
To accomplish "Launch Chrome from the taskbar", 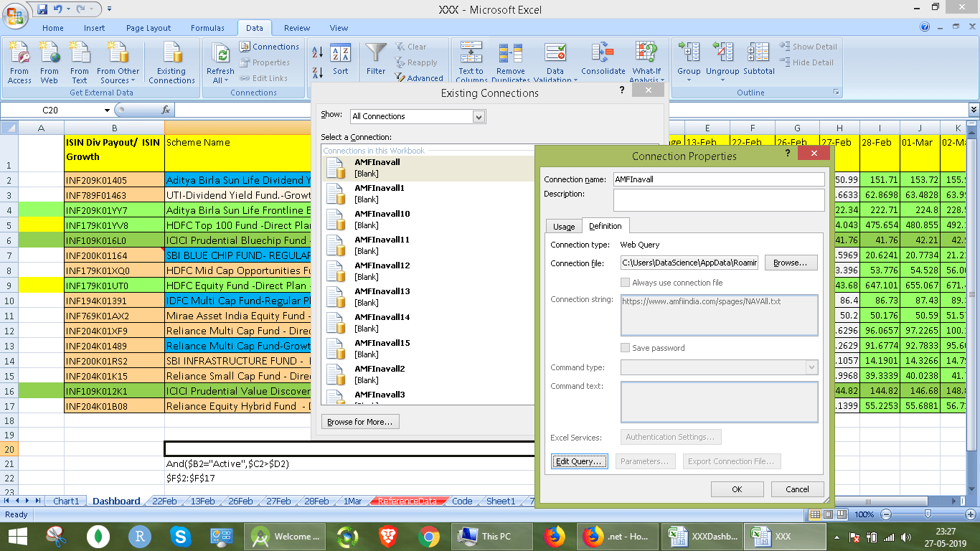I will 429,536.
